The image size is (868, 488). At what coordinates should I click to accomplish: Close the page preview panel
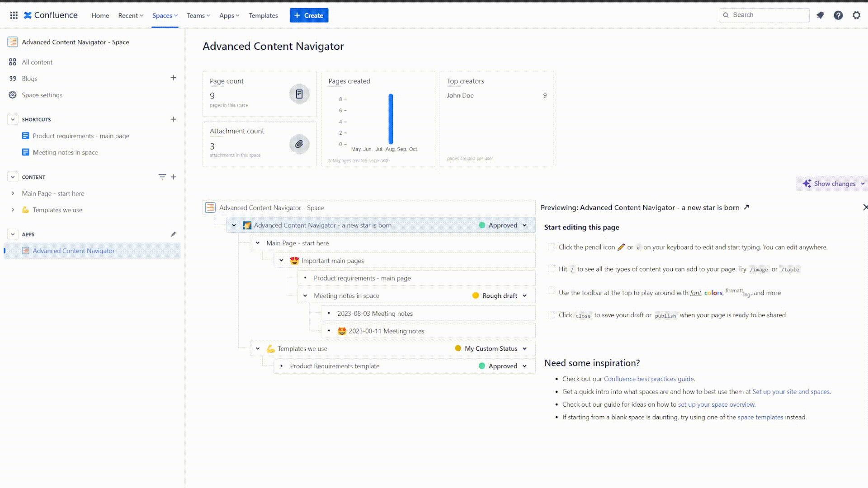[865, 207]
